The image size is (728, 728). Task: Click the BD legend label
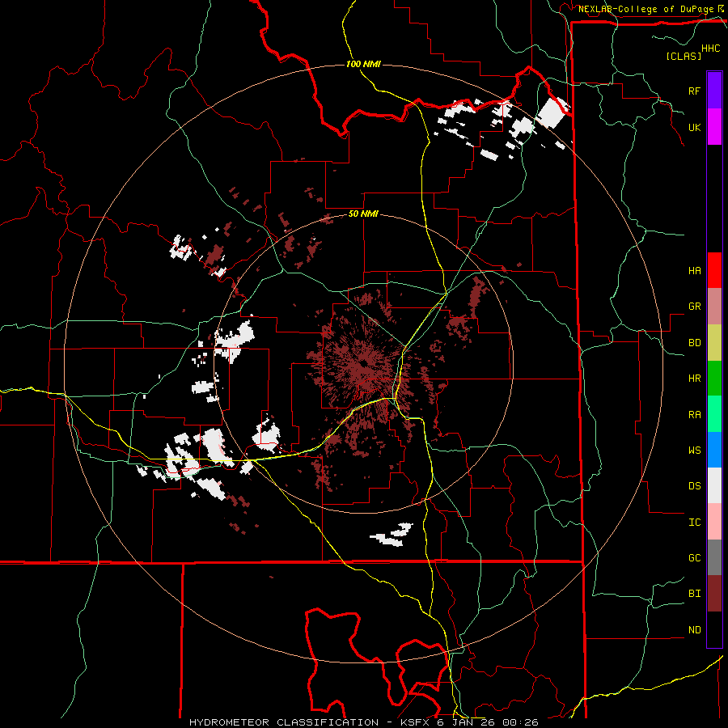[694, 343]
